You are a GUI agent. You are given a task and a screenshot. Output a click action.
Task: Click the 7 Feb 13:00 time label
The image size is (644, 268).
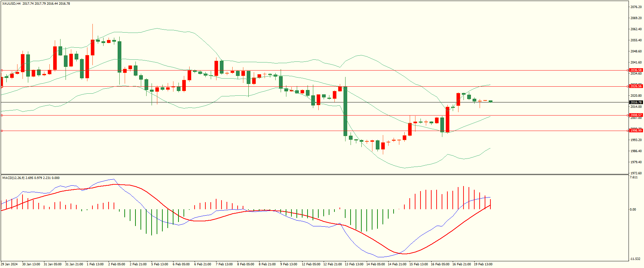(225, 264)
